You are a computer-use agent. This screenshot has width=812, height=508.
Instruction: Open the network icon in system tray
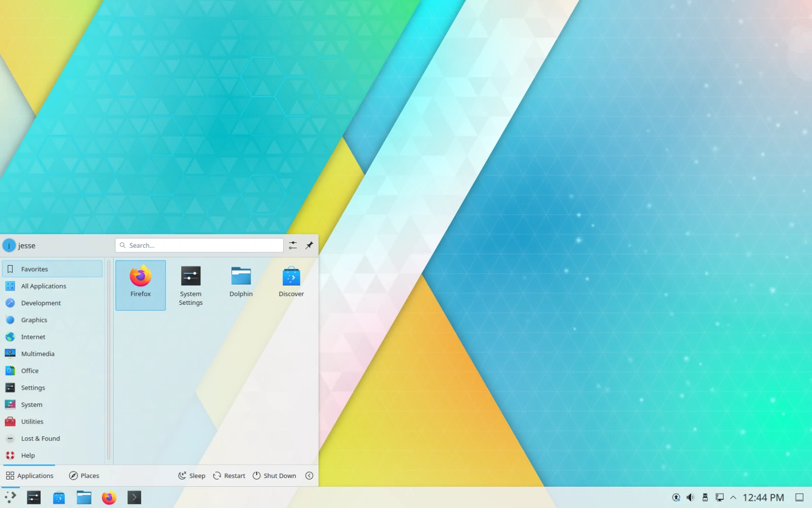click(x=720, y=497)
